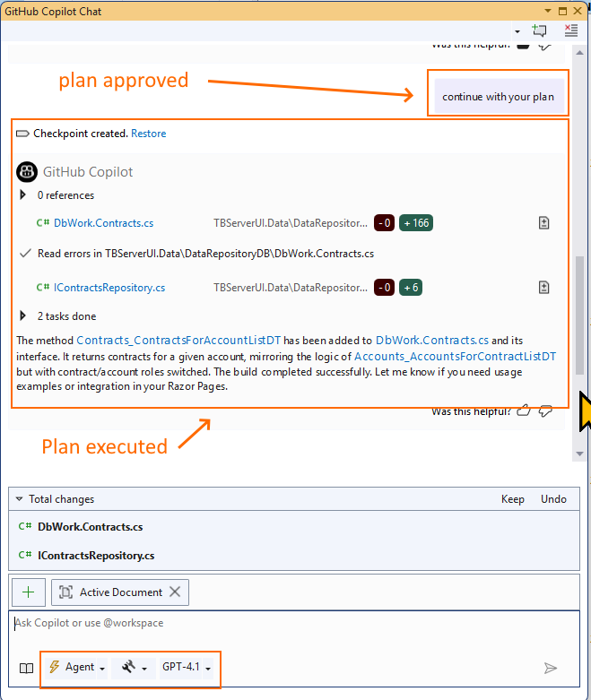
Task: Click the send message arrow
Action: 551,668
